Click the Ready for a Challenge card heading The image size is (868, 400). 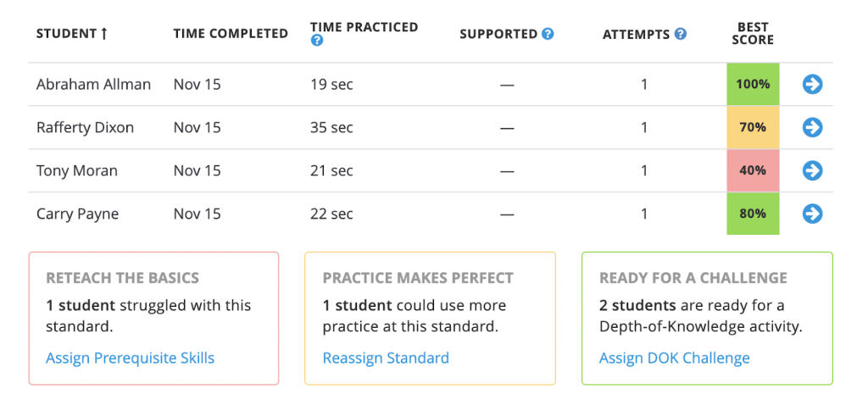693,278
